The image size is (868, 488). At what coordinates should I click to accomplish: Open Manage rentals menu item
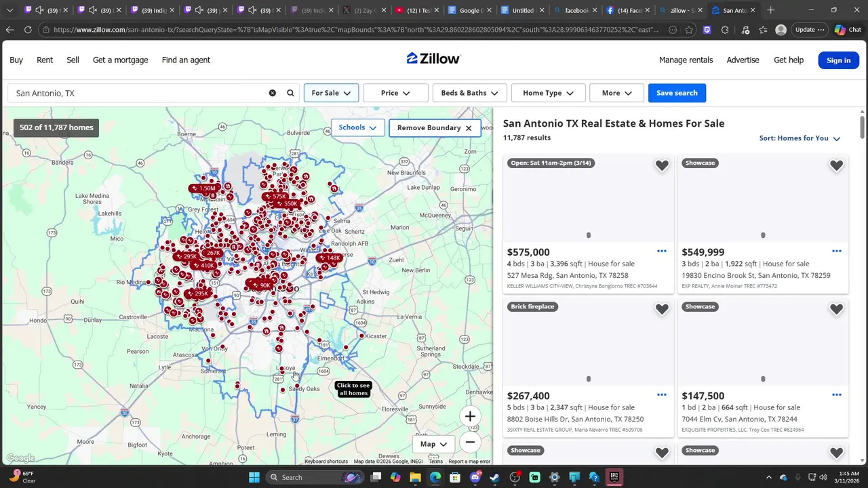click(x=686, y=60)
